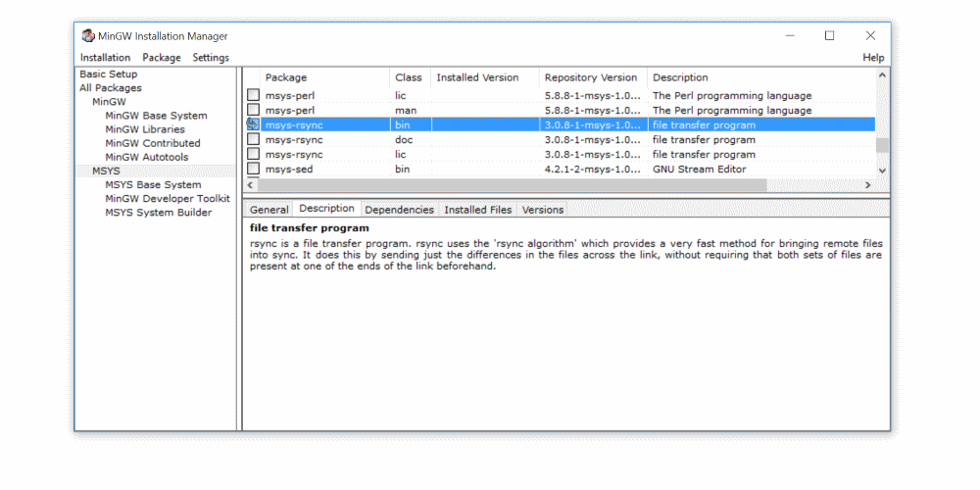Close the MinGW Installation Manager window

coord(870,36)
